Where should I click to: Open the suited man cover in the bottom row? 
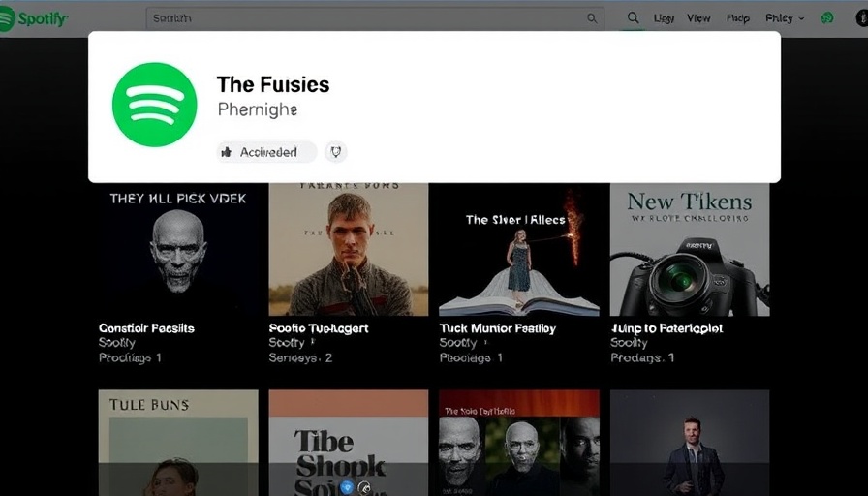690,443
